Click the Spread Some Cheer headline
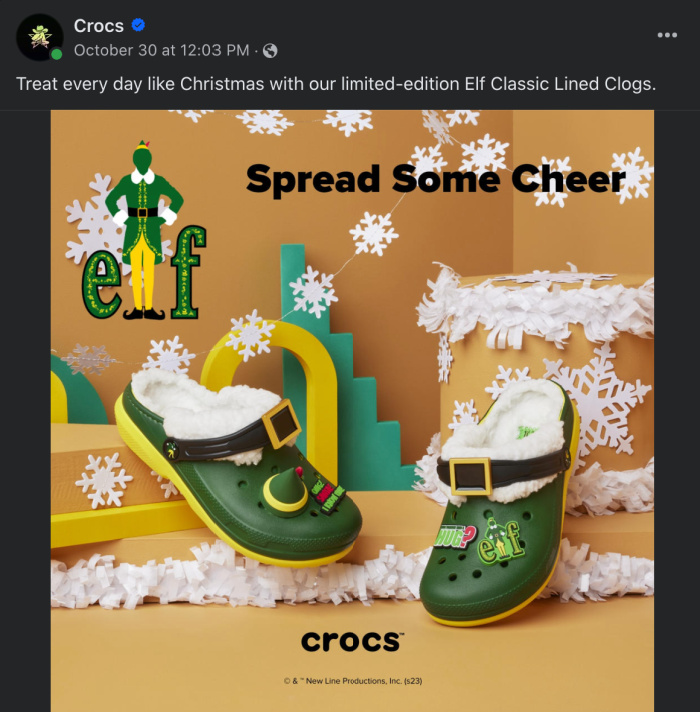Viewport: 700px width, 712px height. point(436,179)
